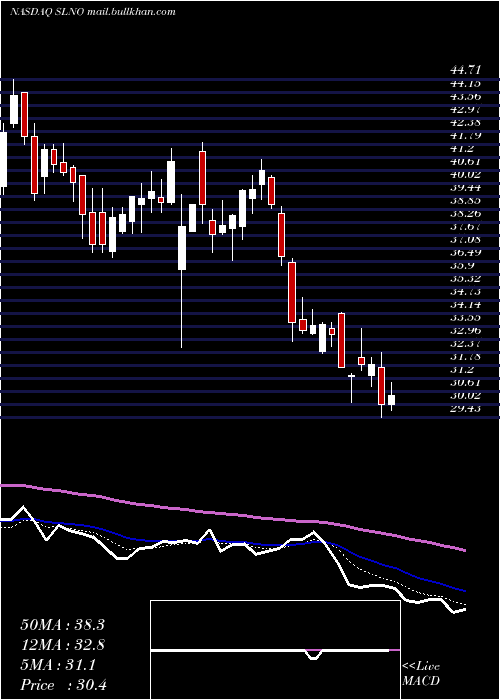The image size is (500, 700).
Task: Click the 39.44 price level label
Action: click(x=465, y=188)
